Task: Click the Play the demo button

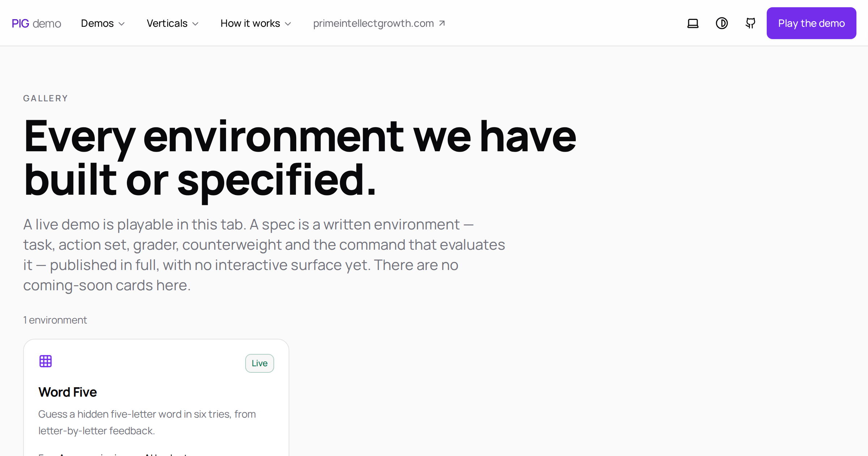Action: [x=811, y=23]
